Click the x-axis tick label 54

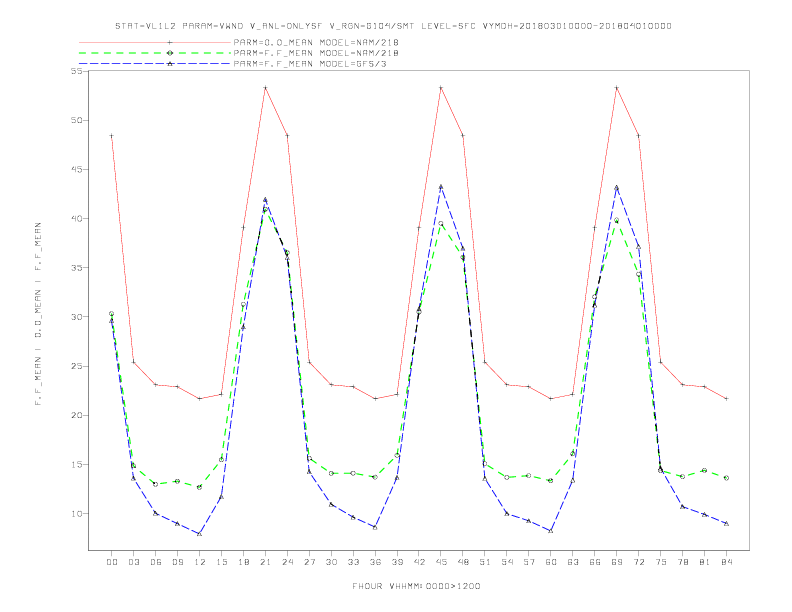507,562
